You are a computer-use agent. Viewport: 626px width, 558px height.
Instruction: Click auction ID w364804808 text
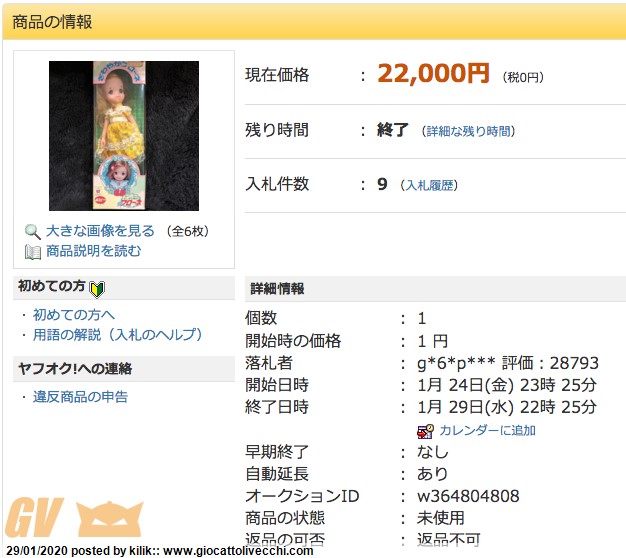click(x=468, y=496)
